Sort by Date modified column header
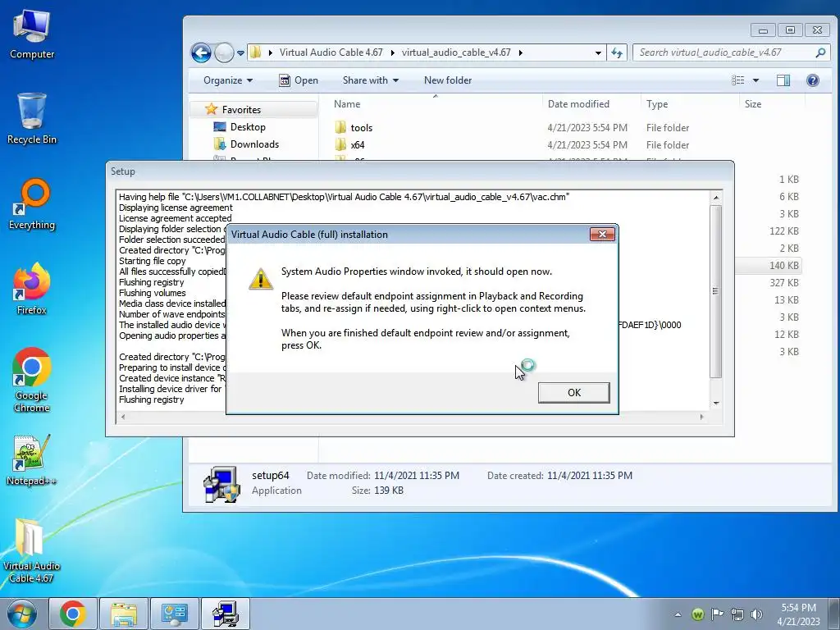This screenshot has width=840, height=630. [x=591, y=104]
